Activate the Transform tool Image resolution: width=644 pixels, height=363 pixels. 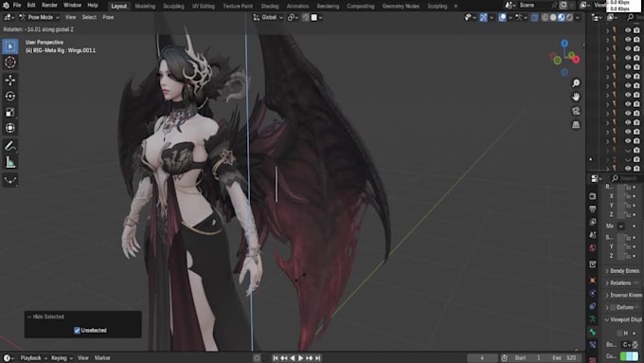coord(10,128)
